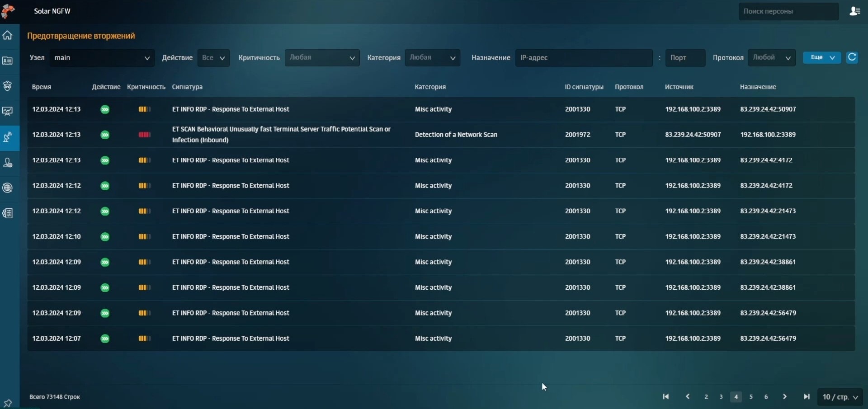Open the Критичность filter dropdown
Image resolution: width=868 pixels, height=409 pixels.
tap(322, 58)
